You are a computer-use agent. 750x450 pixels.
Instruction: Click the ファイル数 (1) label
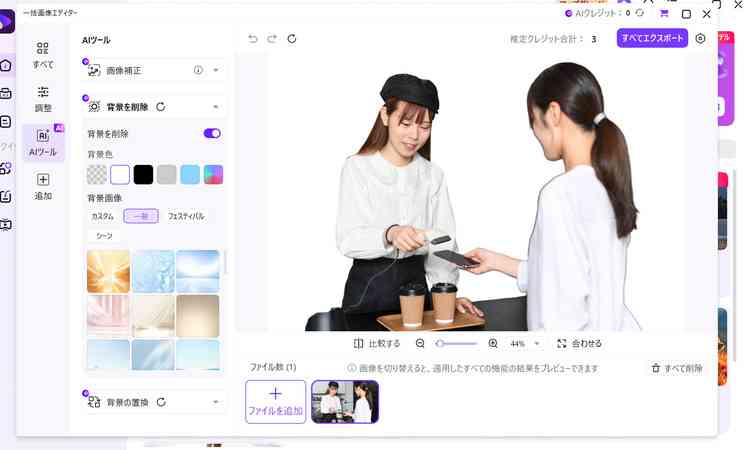[x=273, y=367]
